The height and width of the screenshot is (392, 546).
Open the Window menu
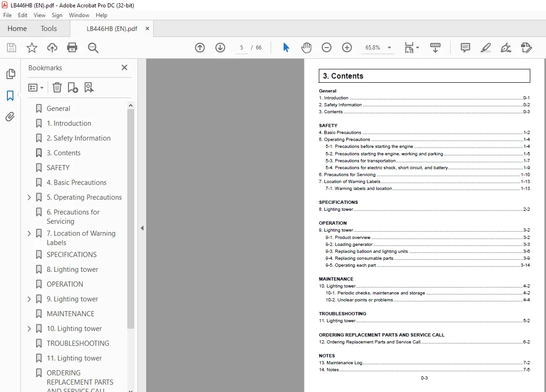79,15
